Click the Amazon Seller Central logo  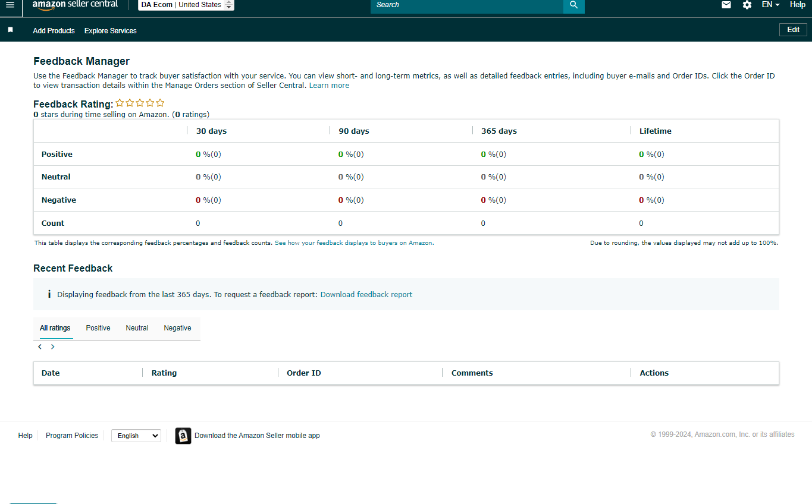click(x=75, y=5)
